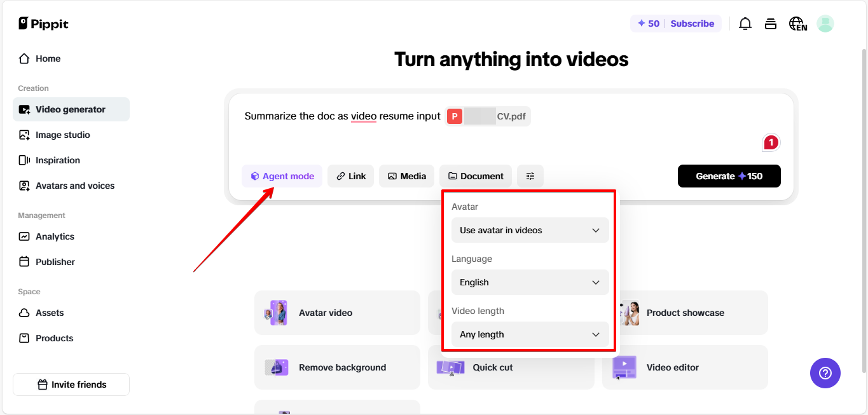868x415 pixels.
Task: Click the Creation section label
Action: (x=33, y=88)
